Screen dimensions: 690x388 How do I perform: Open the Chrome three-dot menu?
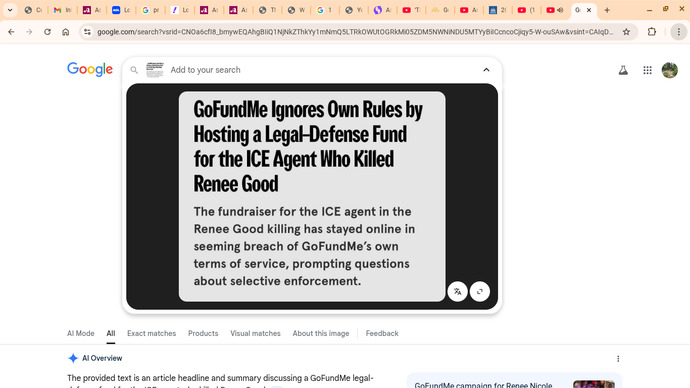click(679, 32)
